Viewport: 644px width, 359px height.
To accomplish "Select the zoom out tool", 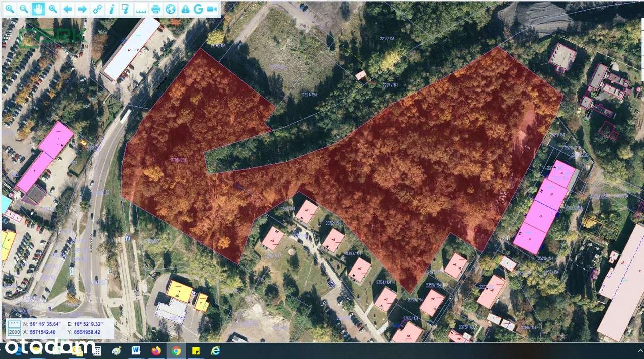I will tap(24, 9).
